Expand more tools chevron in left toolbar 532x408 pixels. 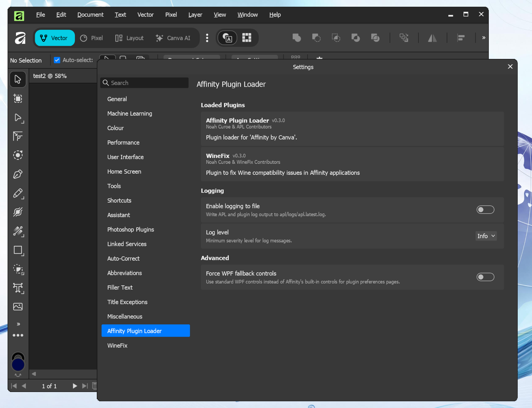[x=18, y=324]
